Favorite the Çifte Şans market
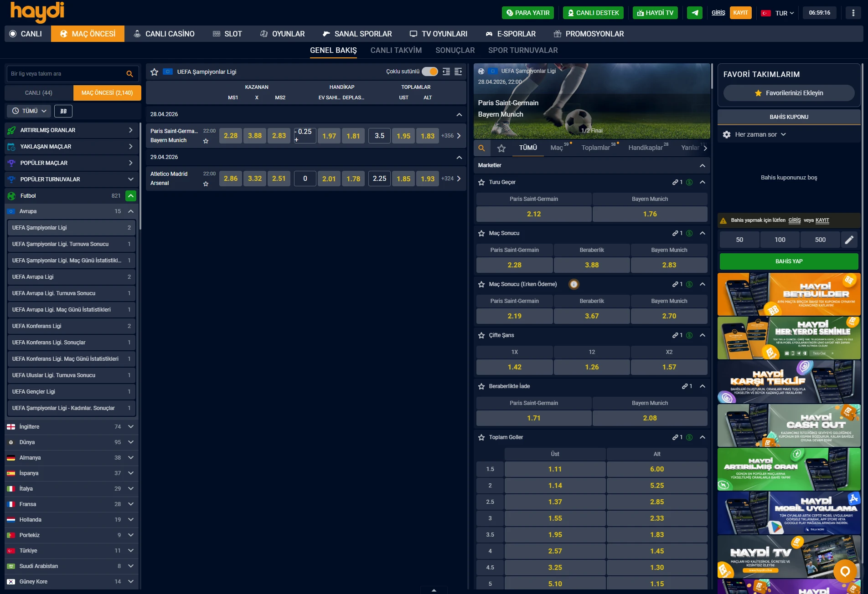This screenshot has height=594, width=868. tap(481, 335)
